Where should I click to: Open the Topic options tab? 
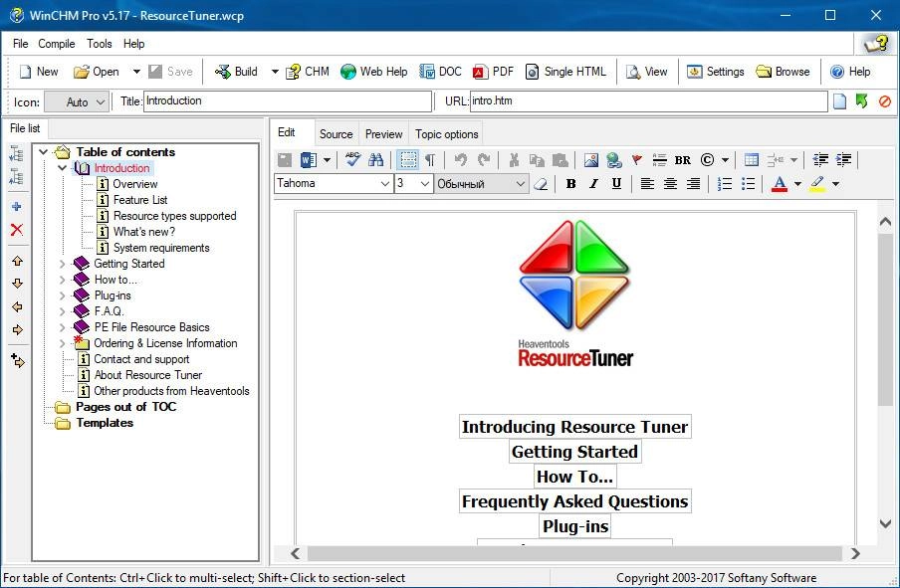pos(447,134)
